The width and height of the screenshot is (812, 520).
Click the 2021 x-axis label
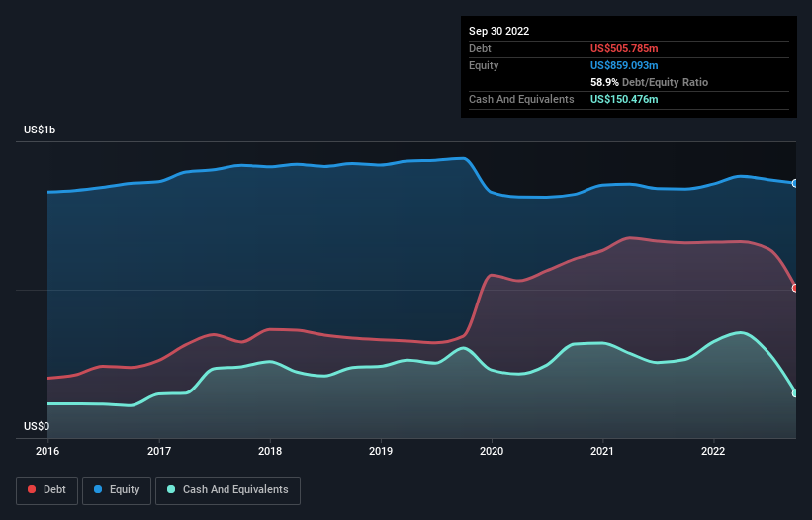[x=602, y=451]
